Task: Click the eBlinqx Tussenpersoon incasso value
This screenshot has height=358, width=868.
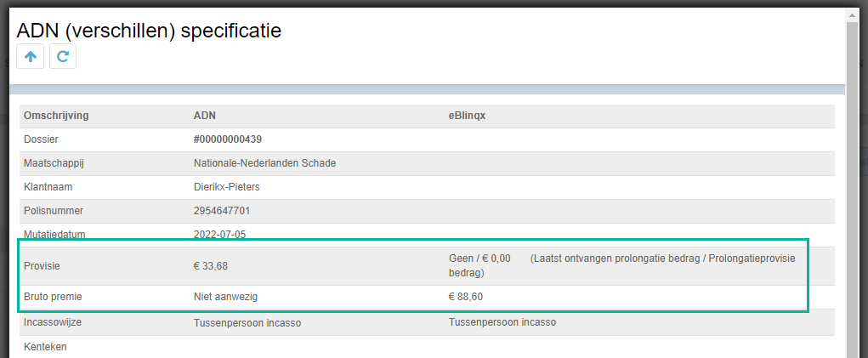Action: click(502, 322)
